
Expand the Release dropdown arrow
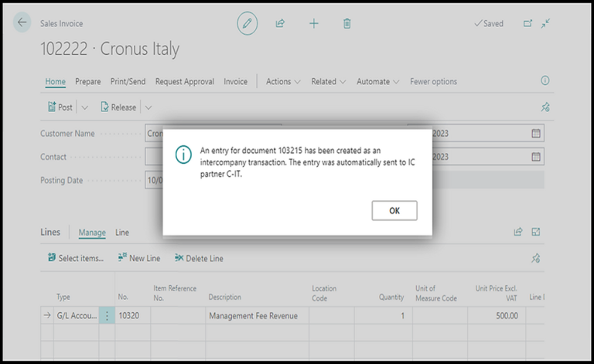coord(148,107)
